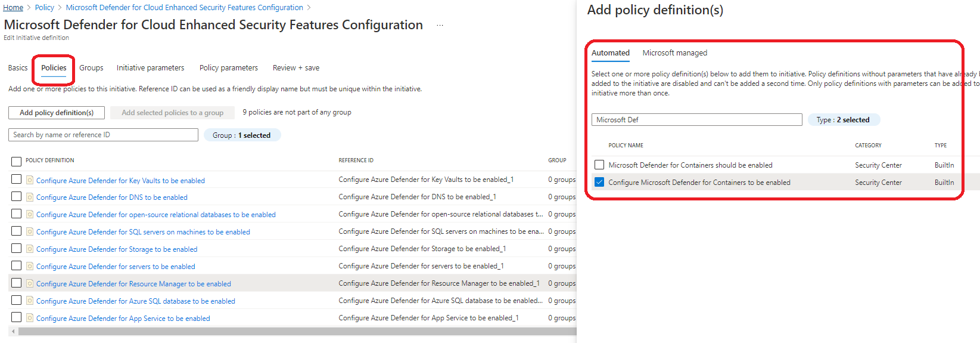
Task: Click policy icon beside App Service policy
Action: point(30,319)
